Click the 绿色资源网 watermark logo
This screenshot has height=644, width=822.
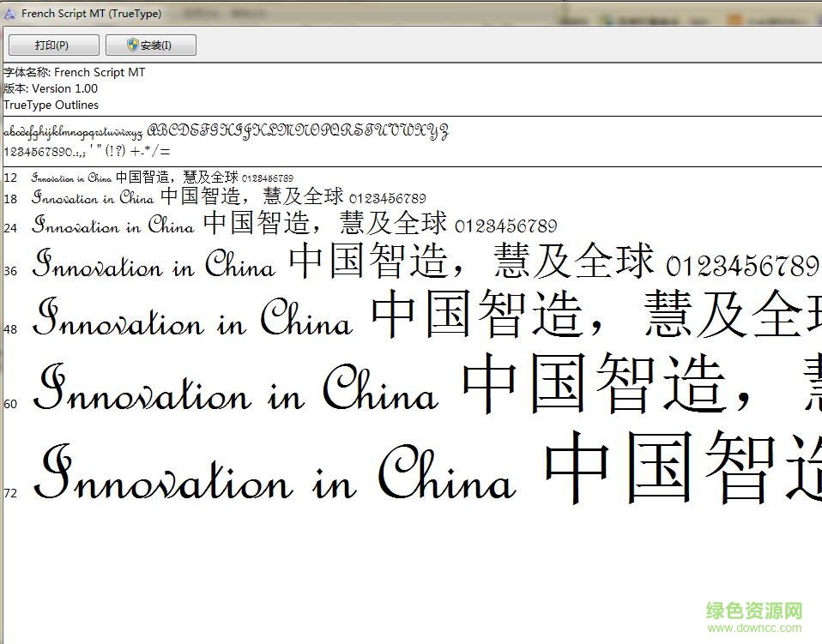coord(753,611)
